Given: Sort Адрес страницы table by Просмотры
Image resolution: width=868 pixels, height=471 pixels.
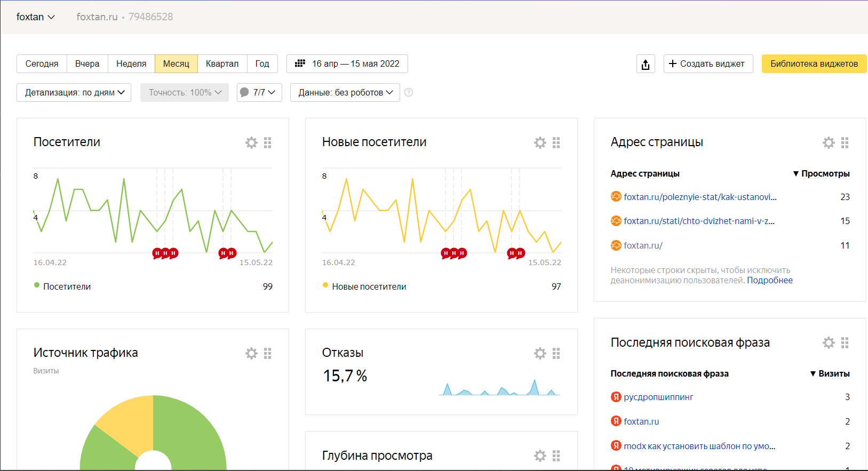Looking at the screenshot, I should (x=821, y=174).
